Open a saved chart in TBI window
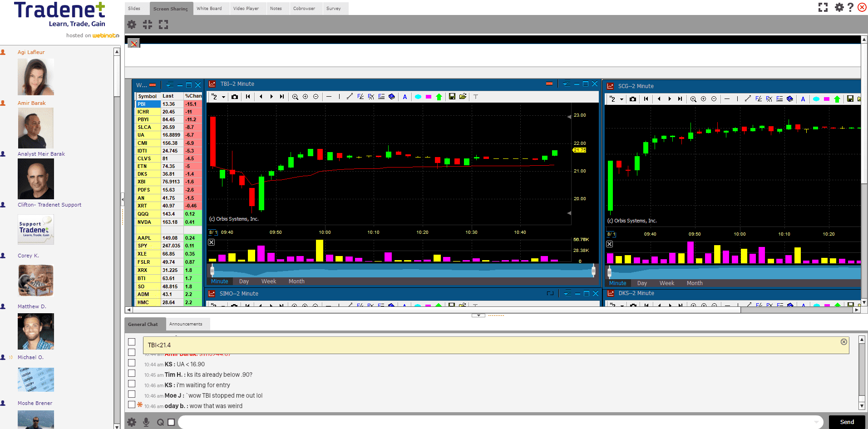The image size is (868, 429). (x=463, y=97)
